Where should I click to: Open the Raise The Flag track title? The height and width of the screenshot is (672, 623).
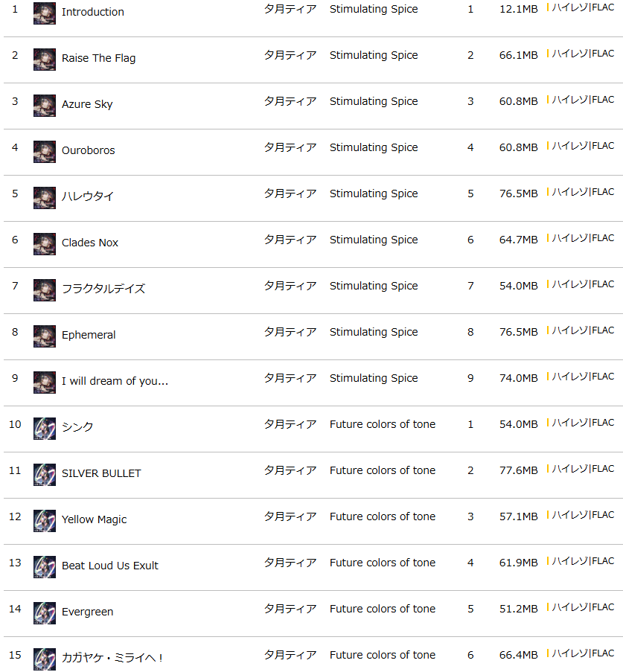[x=98, y=58]
